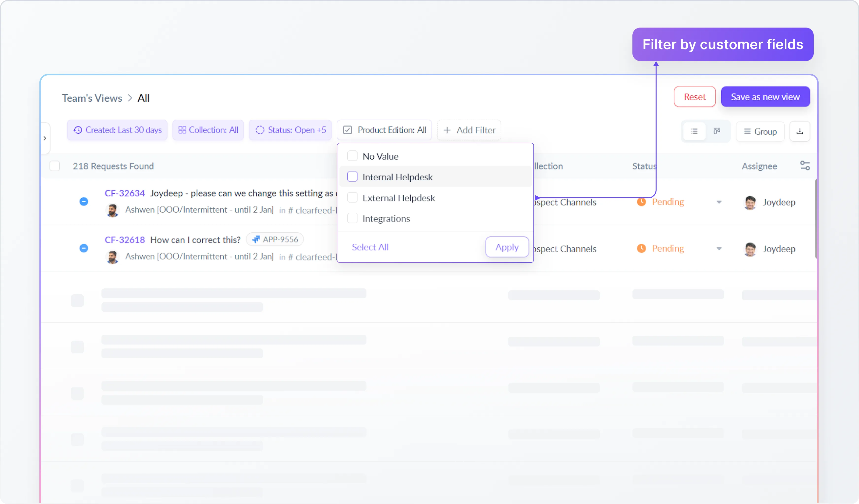Select all requests via header checkbox
This screenshot has height=504, width=859.
[55, 166]
